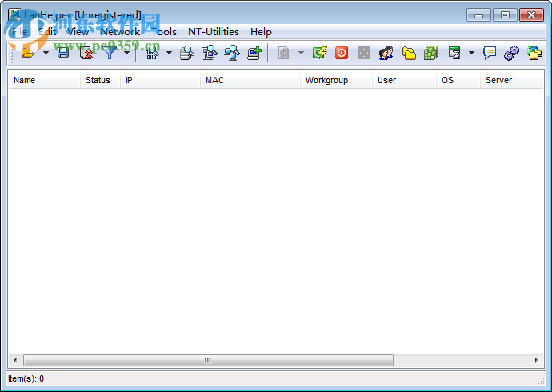Sort by the Server column header

click(x=512, y=80)
